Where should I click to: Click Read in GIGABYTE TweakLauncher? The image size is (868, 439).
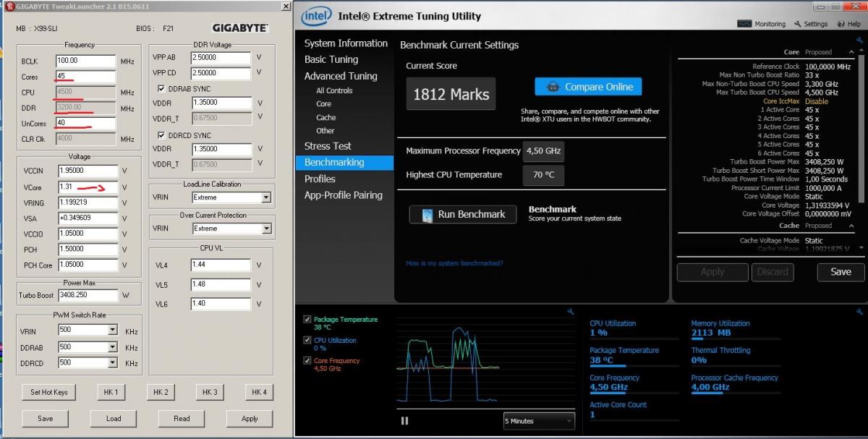[x=182, y=418]
